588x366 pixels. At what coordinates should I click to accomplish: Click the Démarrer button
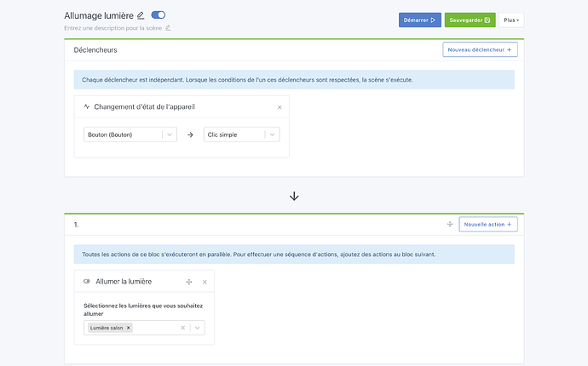pyautogui.click(x=419, y=20)
